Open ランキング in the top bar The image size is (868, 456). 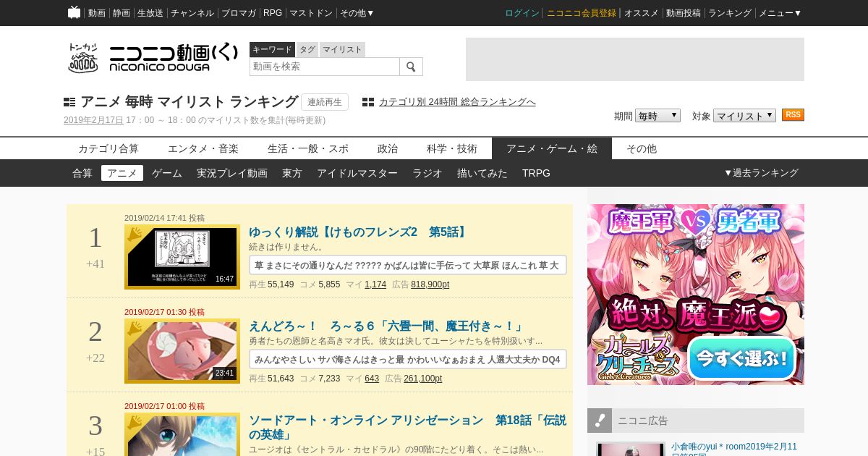coord(730,13)
